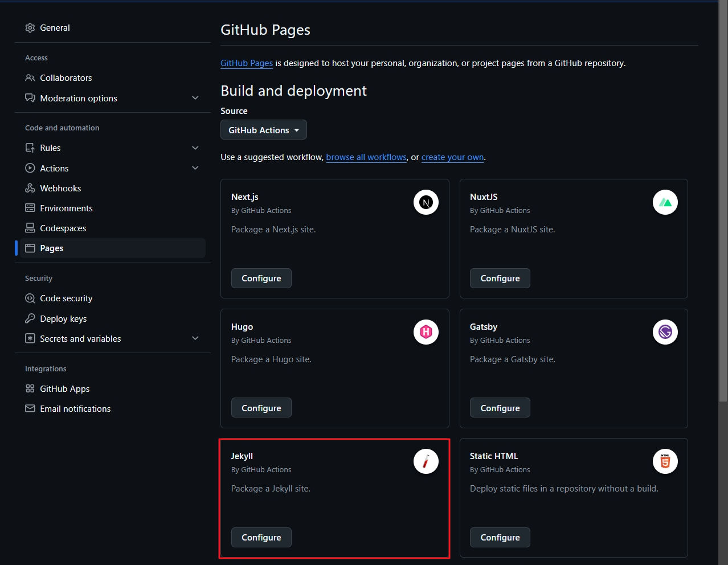Follow the GitHub Pages link
The height and width of the screenshot is (565, 728).
coord(247,63)
